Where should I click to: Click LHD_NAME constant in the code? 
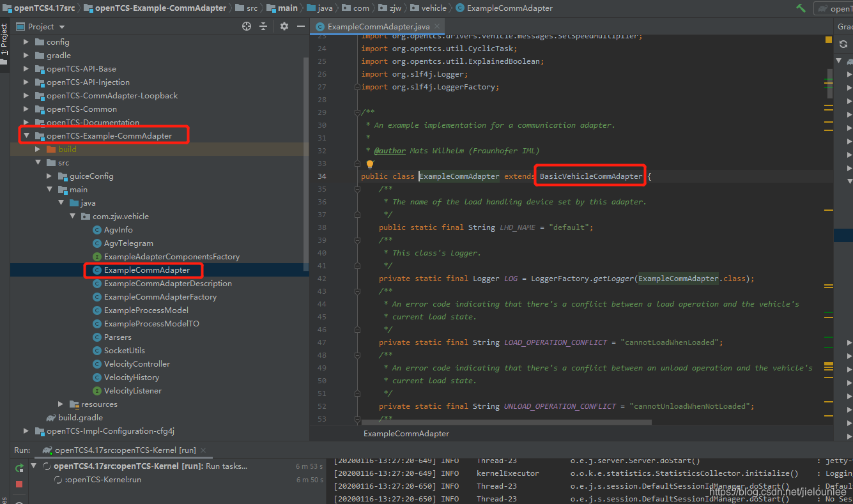pyautogui.click(x=518, y=227)
